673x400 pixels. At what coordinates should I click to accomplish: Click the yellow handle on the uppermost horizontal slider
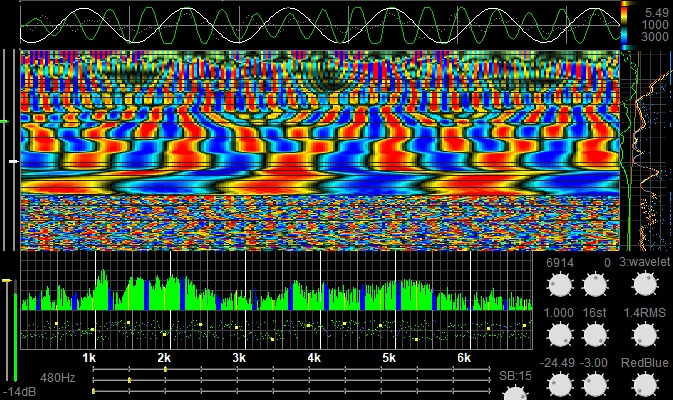click(x=165, y=369)
